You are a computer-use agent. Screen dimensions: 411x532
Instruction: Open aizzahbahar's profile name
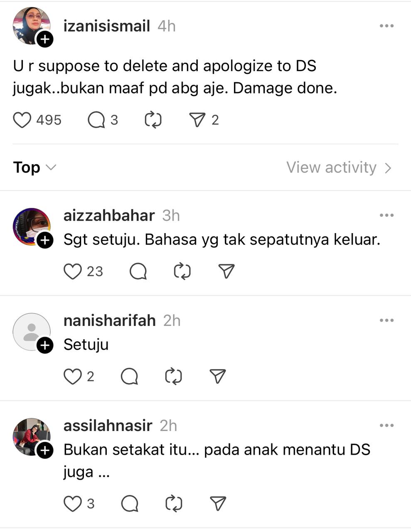click(x=109, y=215)
